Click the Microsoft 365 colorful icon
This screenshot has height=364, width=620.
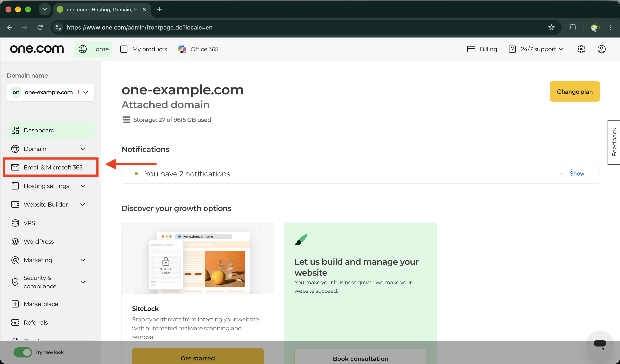[x=182, y=49]
